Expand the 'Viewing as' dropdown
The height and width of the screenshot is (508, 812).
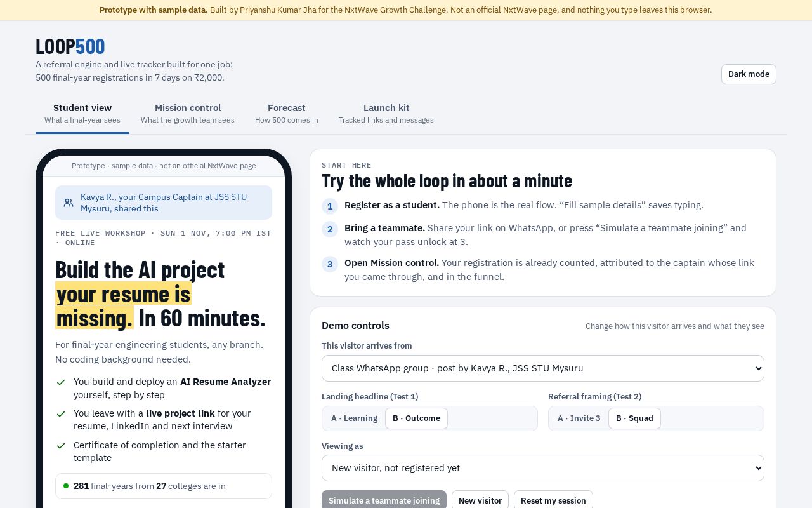pos(543,468)
